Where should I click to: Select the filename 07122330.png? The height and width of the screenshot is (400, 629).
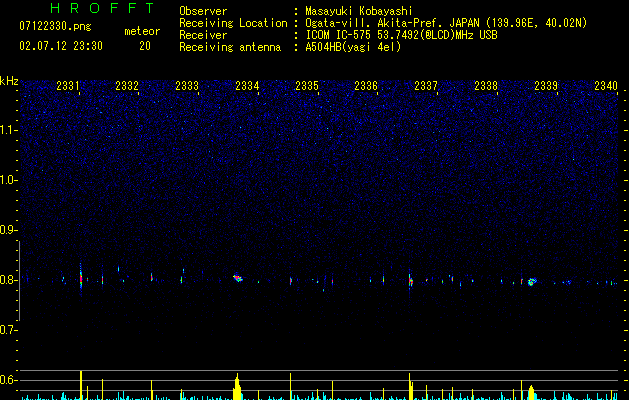[55, 27]
